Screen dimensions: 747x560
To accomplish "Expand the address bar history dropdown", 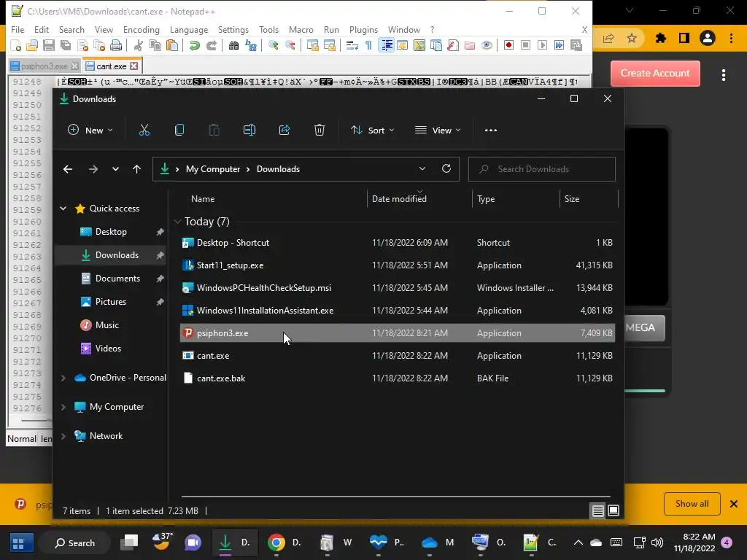I will pos(422,169).
